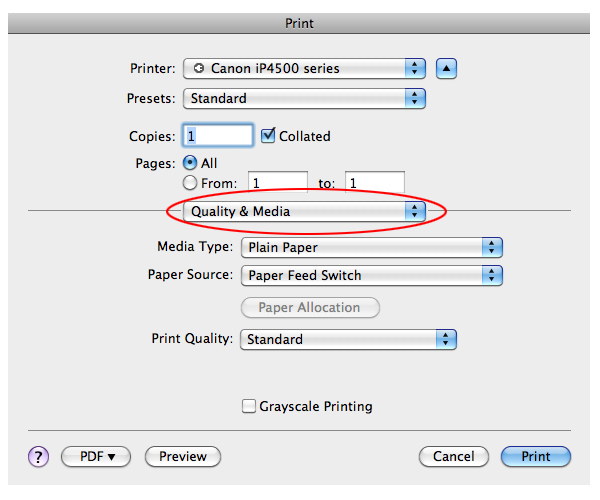Click the Paper Source popup arrows icon

pyautogui.click(x=492, y=275)
